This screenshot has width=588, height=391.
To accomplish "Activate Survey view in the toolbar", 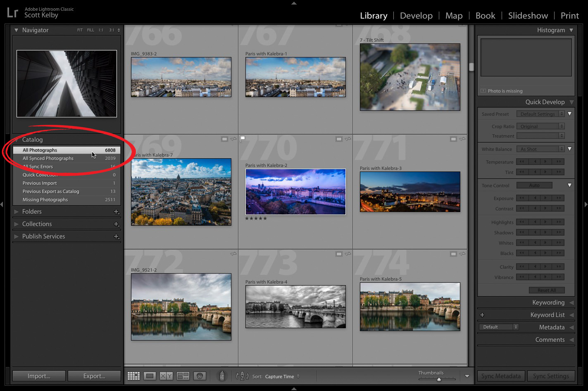I will pyautogui.click(x=183, y=376).
